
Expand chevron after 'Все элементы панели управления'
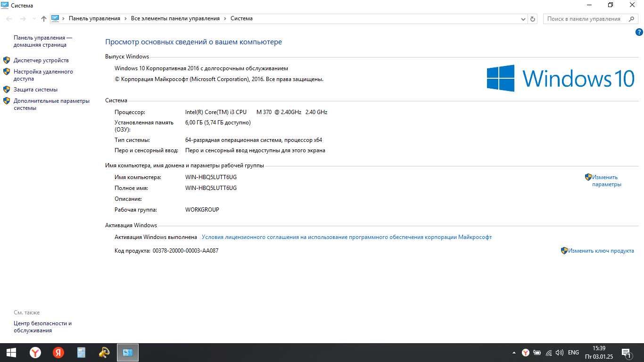pos(225,19)
